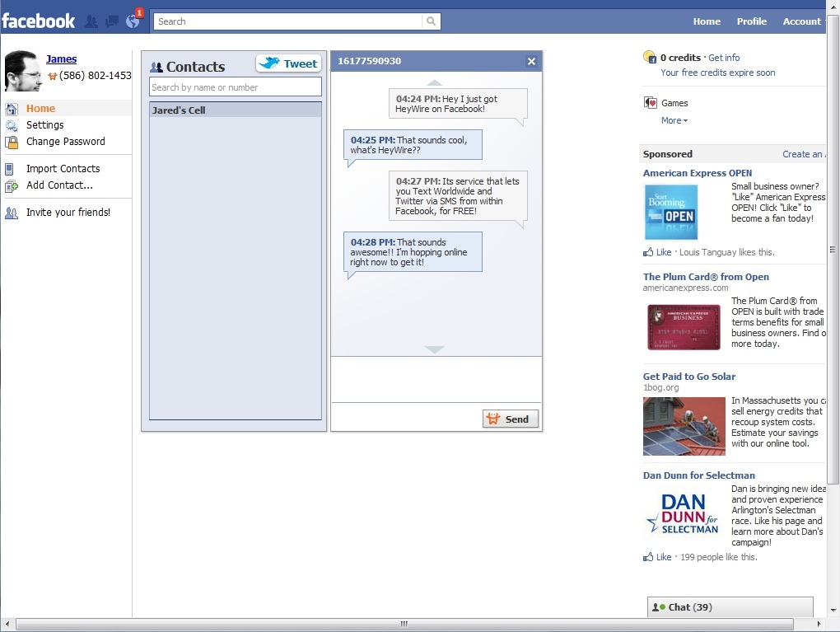This screenshot has width=840, height=632.
Task: Click the message compose text area
Action: [x=436, y=380]
